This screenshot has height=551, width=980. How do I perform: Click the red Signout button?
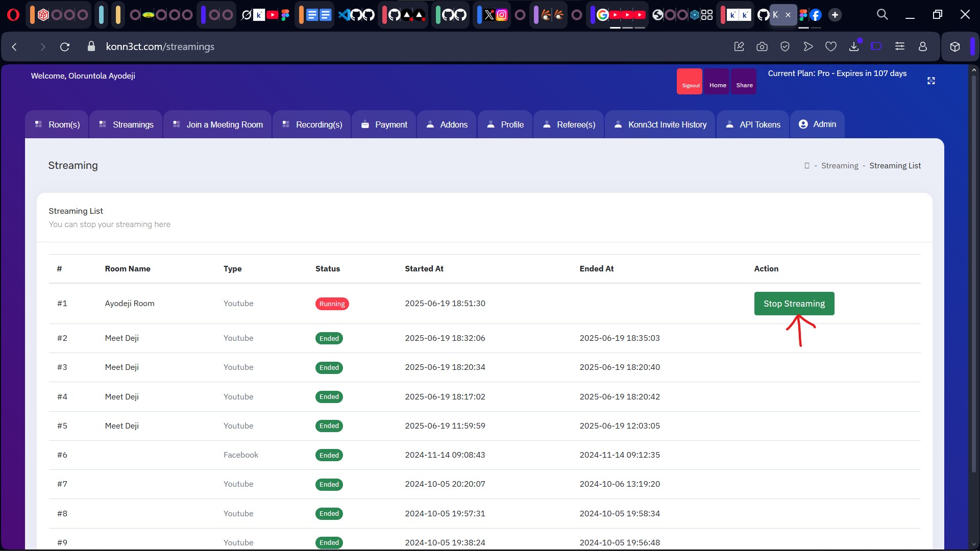coord(690,82)
